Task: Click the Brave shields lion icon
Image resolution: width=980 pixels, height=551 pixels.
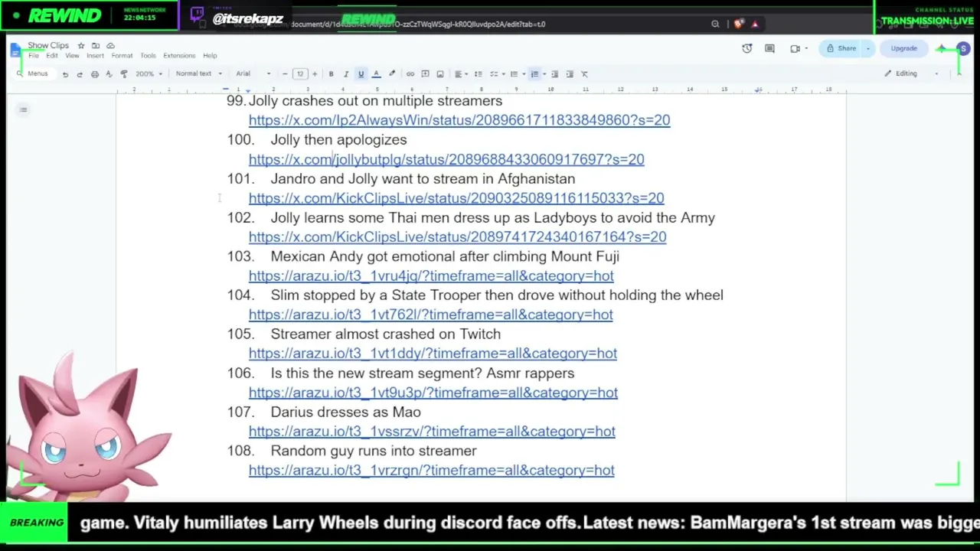Action: coord(738,24)
